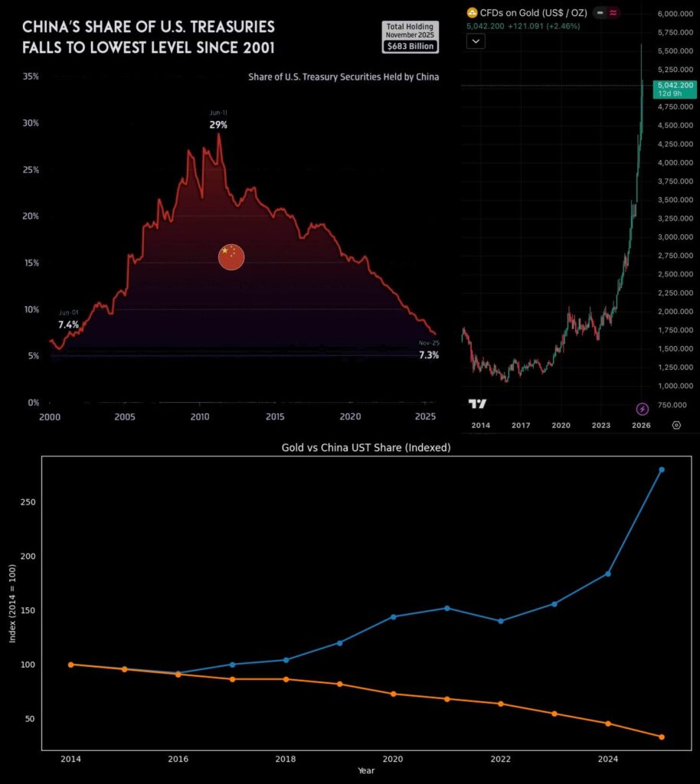Click the TradingView logo
This screenshot has width=700, height=784.
tap(477, 404)
